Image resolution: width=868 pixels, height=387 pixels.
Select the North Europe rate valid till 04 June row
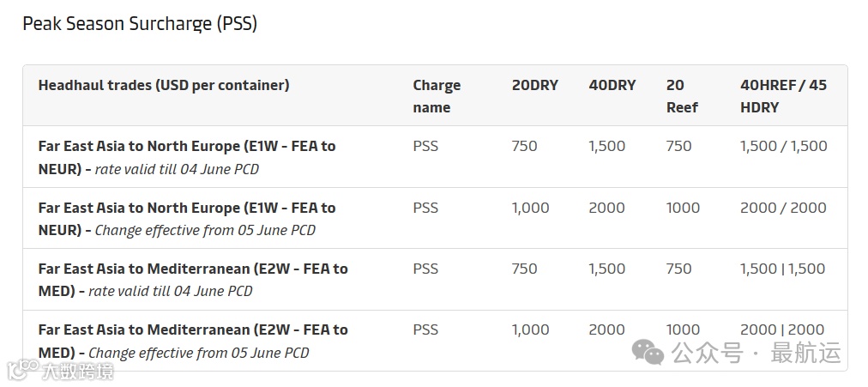(x=187, y=157)
